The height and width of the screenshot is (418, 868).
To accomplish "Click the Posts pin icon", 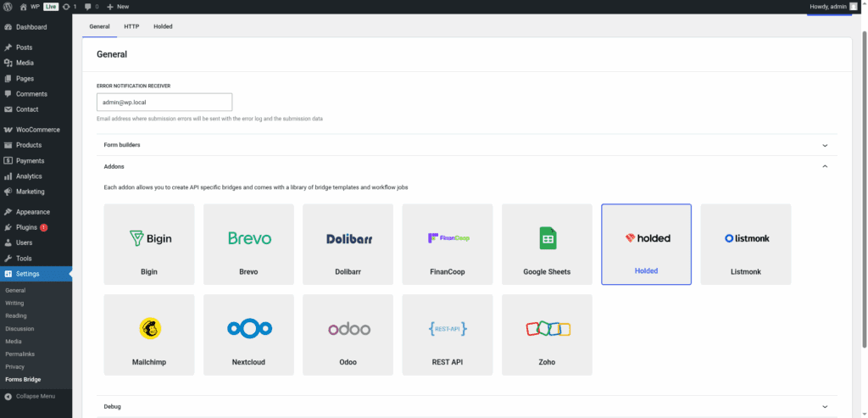I will click(x=8, y=47).
